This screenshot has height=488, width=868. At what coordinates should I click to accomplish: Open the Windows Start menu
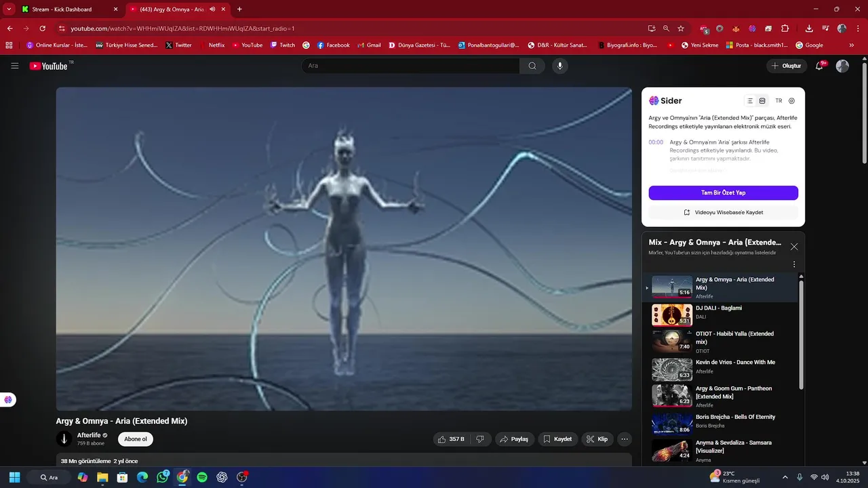coord(14,477)
